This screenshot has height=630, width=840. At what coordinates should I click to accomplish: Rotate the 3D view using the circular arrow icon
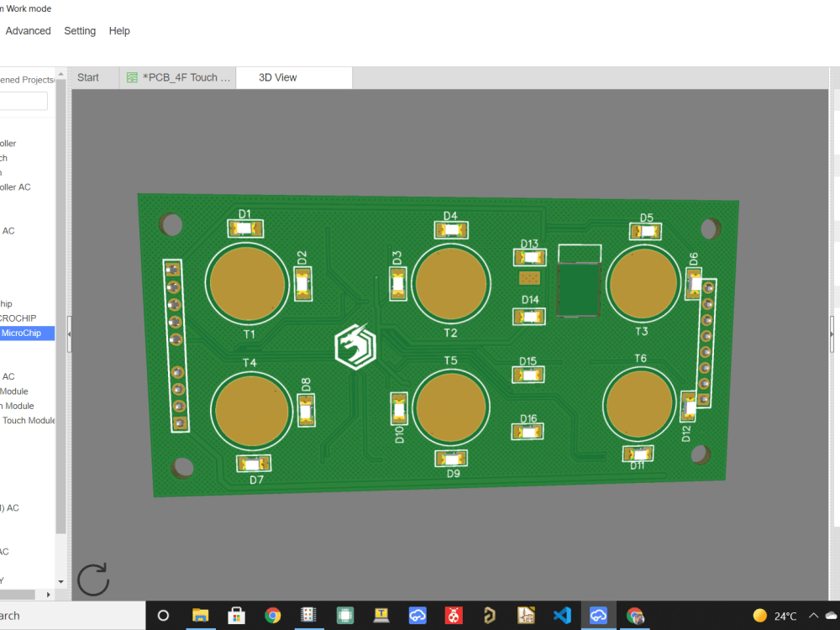click(92, 579)
